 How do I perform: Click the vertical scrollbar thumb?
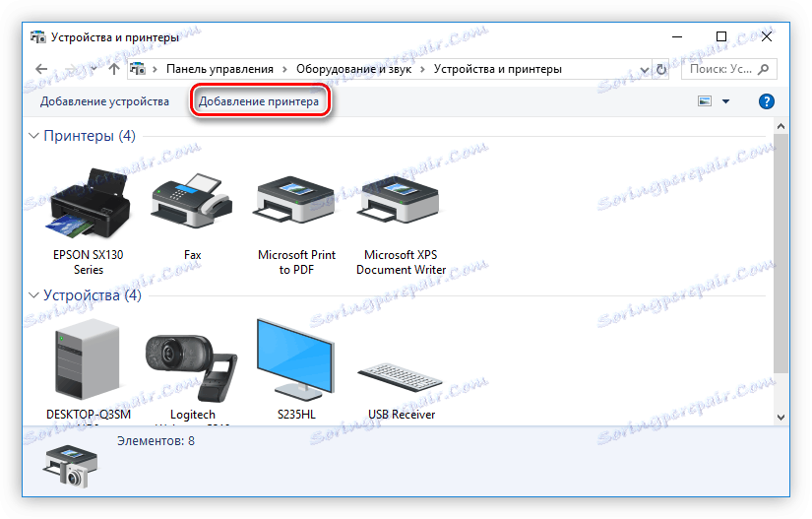point(781,253)
